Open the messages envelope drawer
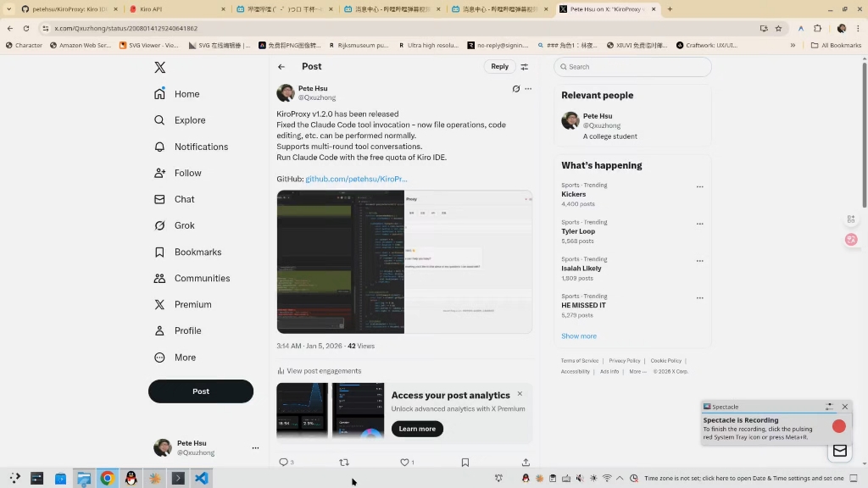Viewport: 868px width, 488px height. pos(840,451)
